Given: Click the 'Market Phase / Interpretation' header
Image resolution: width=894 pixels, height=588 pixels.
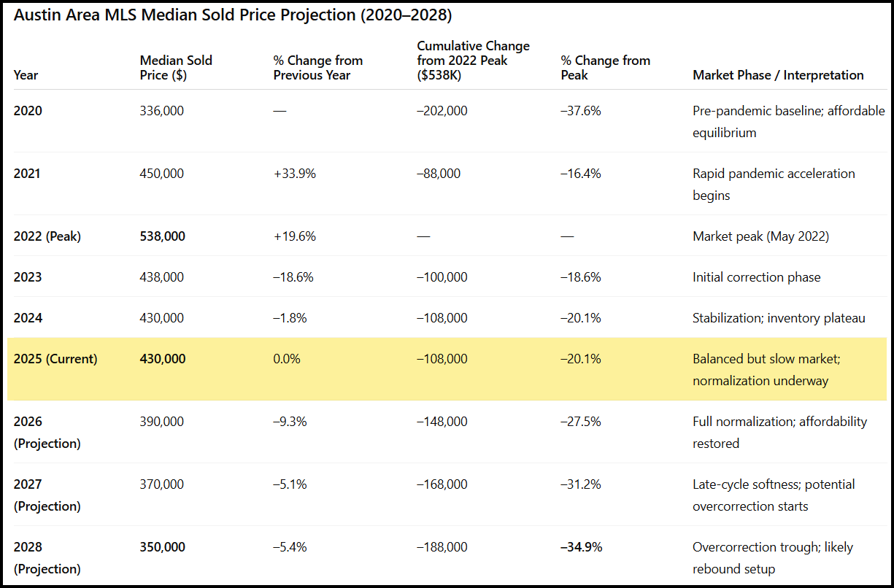Looking at the screenshot, I should coord(778,75).
